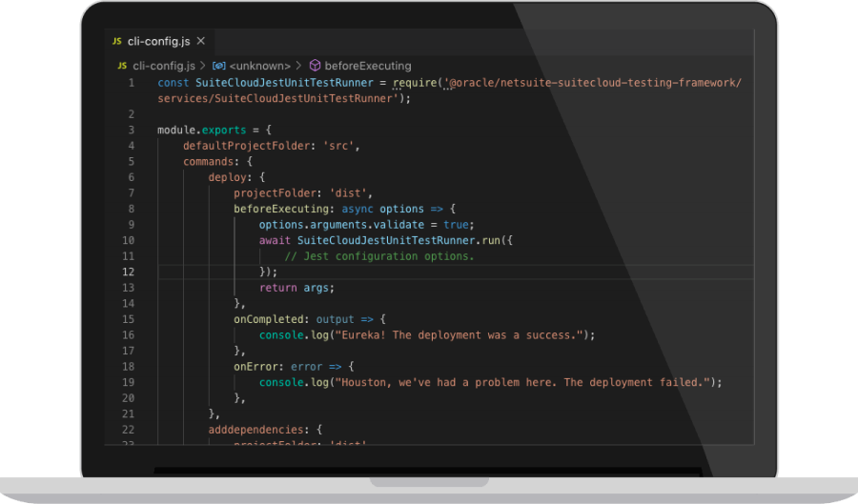Screen dimensions: 858x504
Task: Click commands property on line 5
Action: 209,162
